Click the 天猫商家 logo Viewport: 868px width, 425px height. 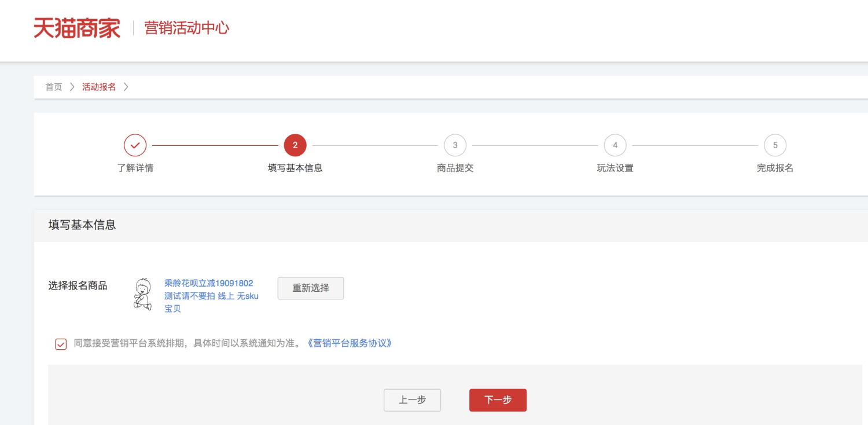(77, 28)
